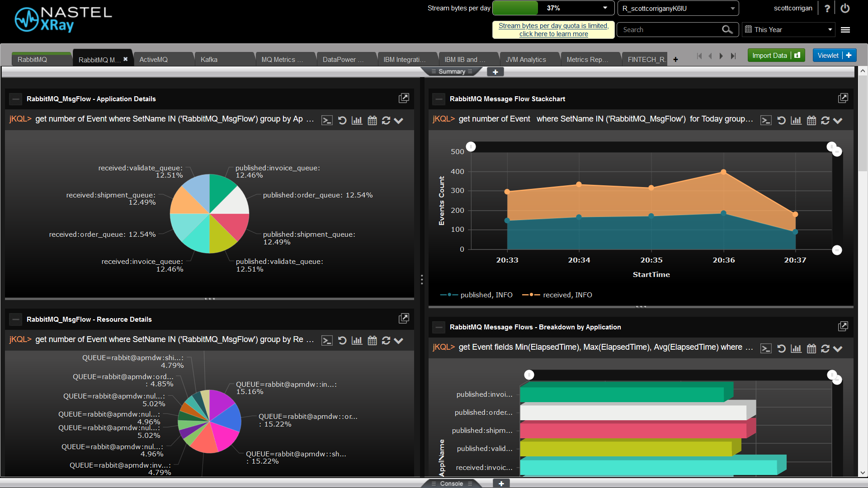Pop out the Message Flow Stackchart viewlet
The image size is (868, 488).
pos(843,98)
